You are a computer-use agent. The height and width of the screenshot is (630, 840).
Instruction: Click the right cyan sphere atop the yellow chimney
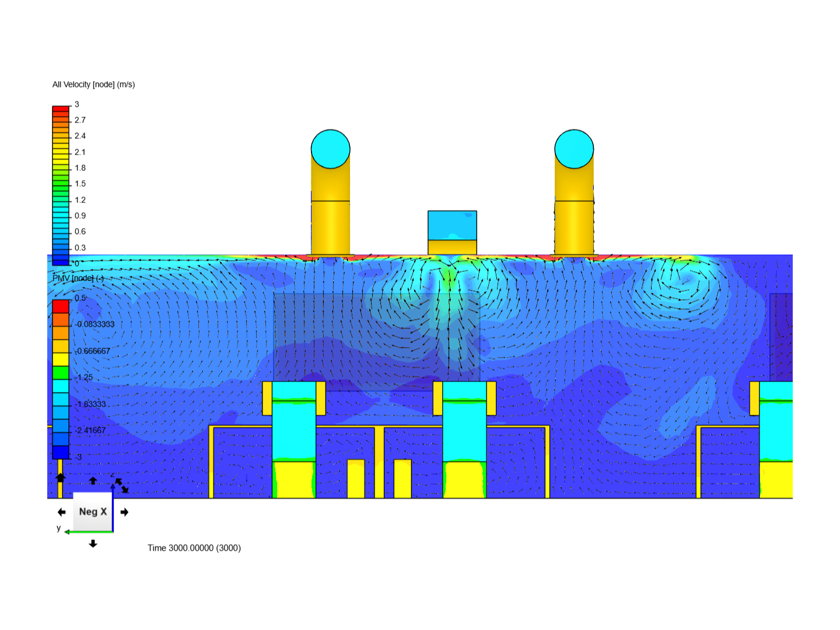click(574, 148)
